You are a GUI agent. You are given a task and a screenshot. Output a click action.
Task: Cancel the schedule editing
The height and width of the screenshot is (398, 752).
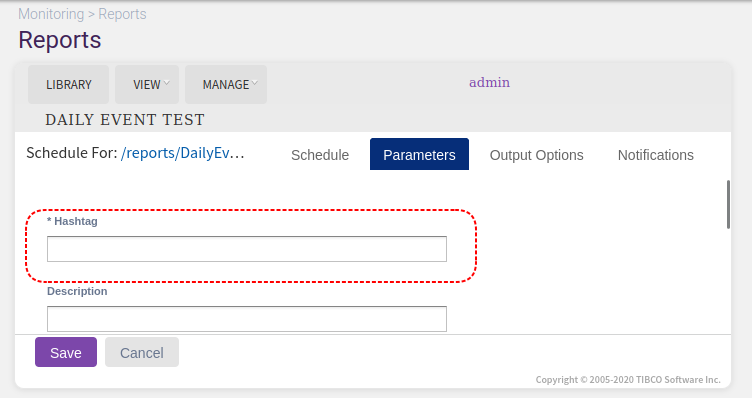(142, 352)
